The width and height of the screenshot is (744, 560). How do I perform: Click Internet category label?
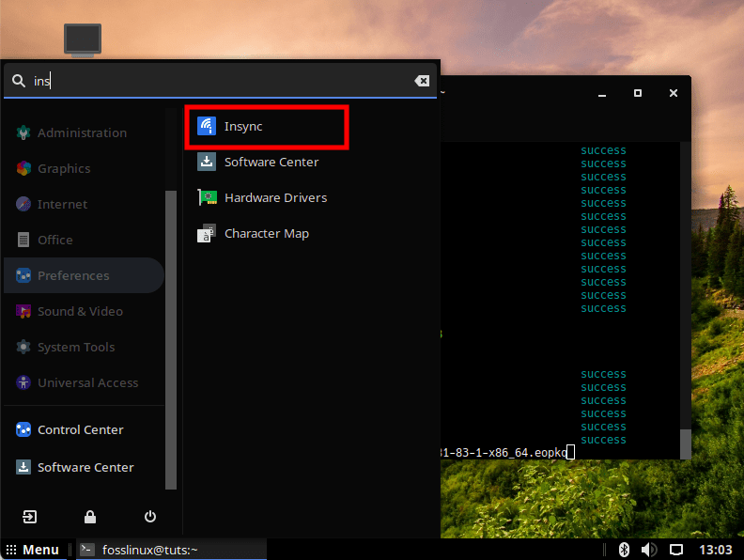(x=62, y=204)
